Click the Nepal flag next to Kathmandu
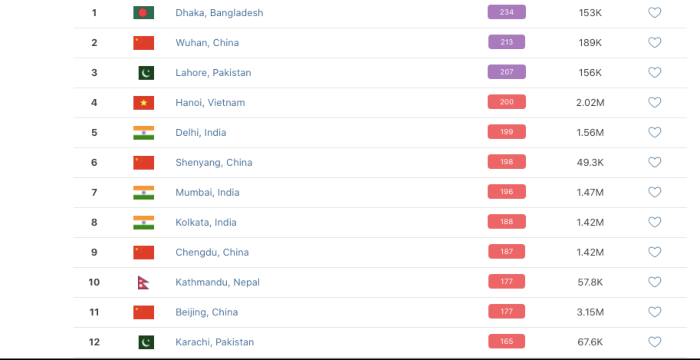The image size is (700, 360). [143, 282]
